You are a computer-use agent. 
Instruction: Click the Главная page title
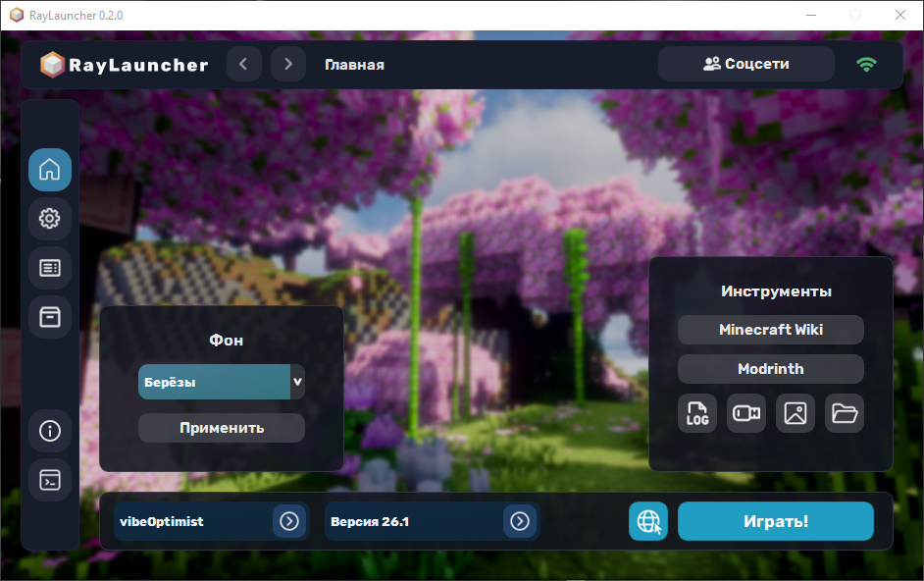point(354,65)
